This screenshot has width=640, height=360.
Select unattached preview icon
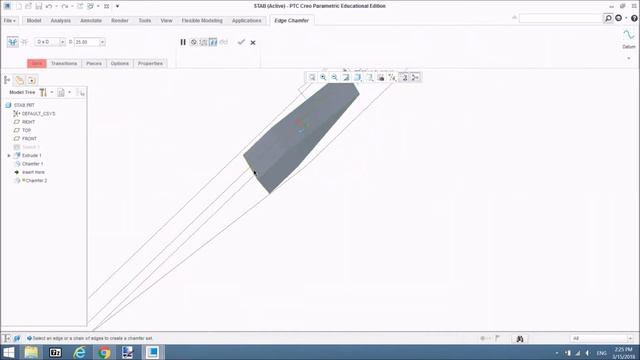coord(203,42)
